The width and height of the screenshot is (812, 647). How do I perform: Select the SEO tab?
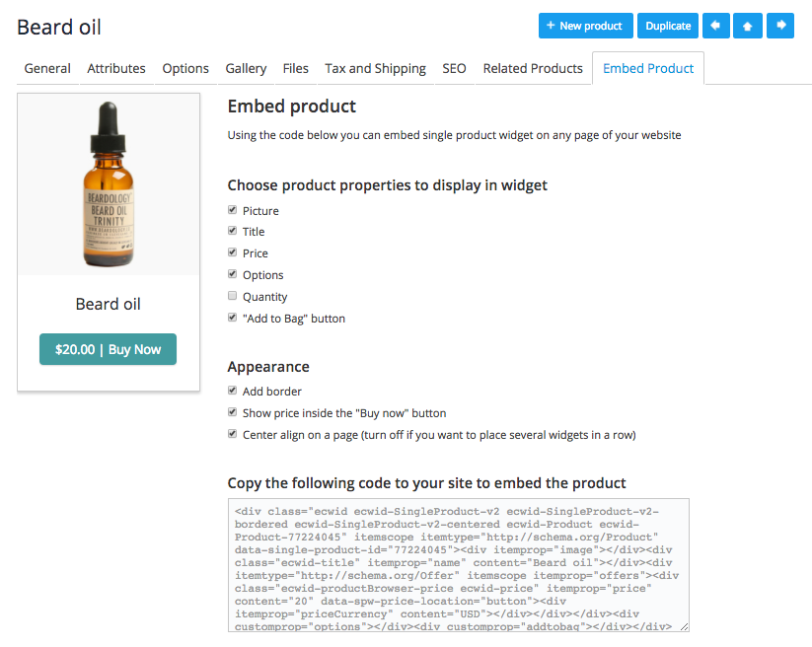coord(454,68)
